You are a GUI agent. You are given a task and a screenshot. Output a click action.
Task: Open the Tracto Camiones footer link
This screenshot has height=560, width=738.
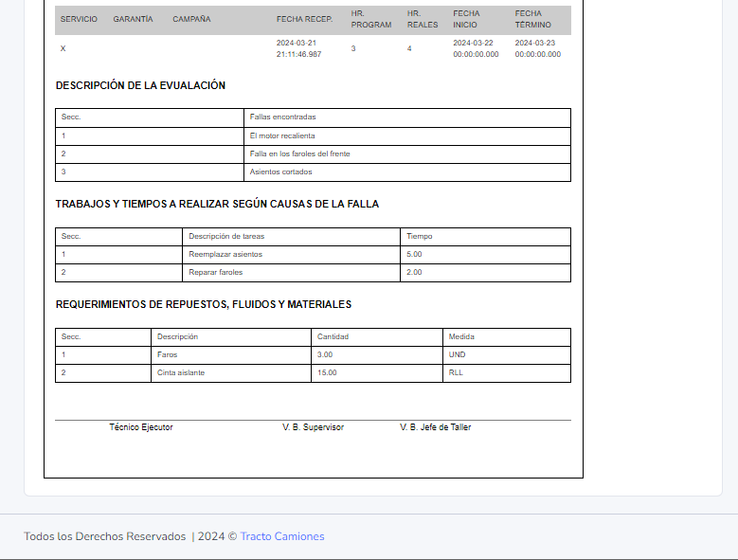(x=282, y=536)
